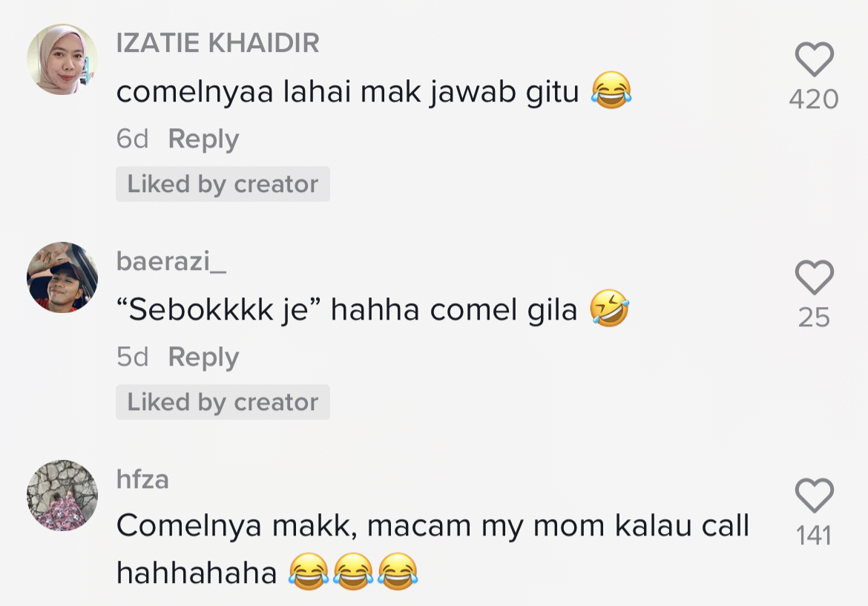Like hfza's comment using the heart icon
The width and height of the screenshot is (868, 606).
pos(814,495)
